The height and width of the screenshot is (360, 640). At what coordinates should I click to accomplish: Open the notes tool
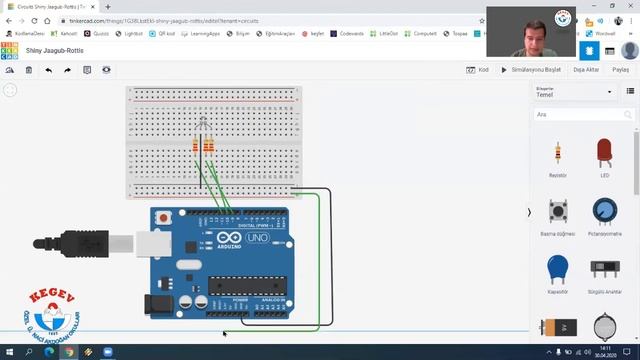point(87,70)
